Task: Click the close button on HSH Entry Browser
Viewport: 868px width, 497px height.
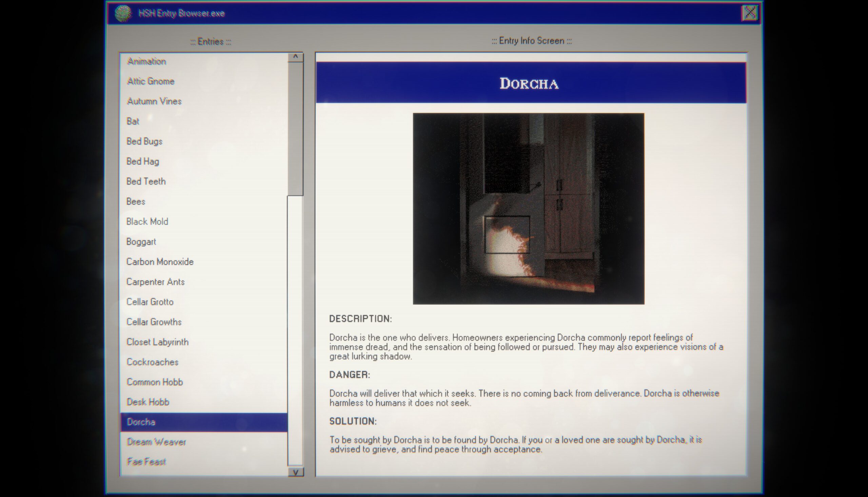Action: tap(750, 13)
